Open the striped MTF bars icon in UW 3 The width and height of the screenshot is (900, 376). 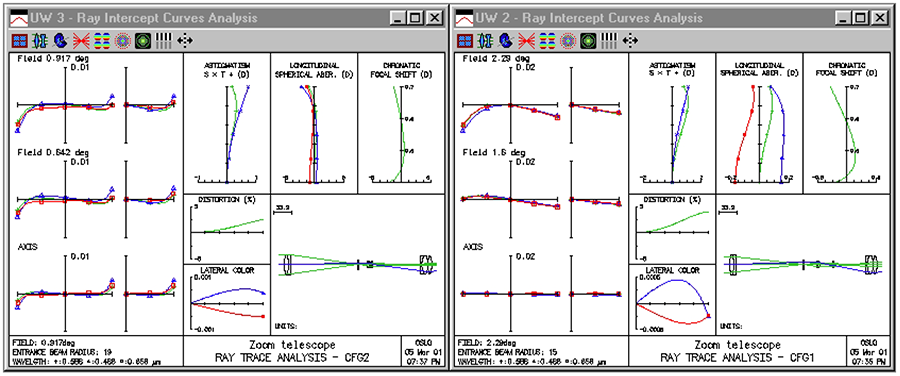tap(164, 40)
